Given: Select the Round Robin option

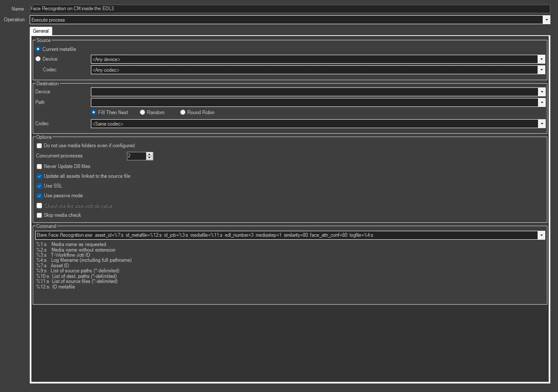Looking at the screenshot, I should (183, 112).
